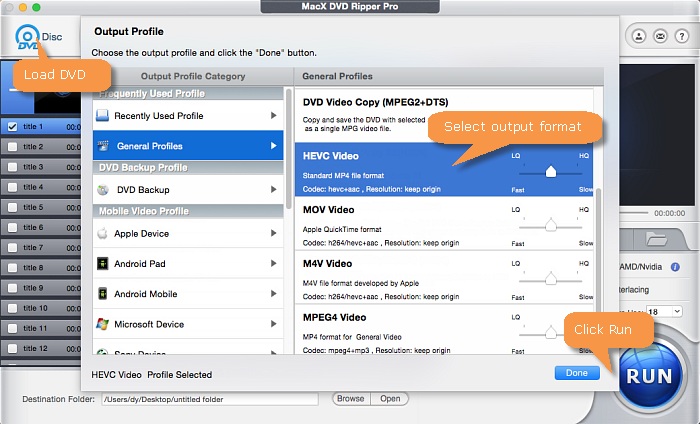Click the blue RUN button
The image size is (700, 424).
point(649,376)
